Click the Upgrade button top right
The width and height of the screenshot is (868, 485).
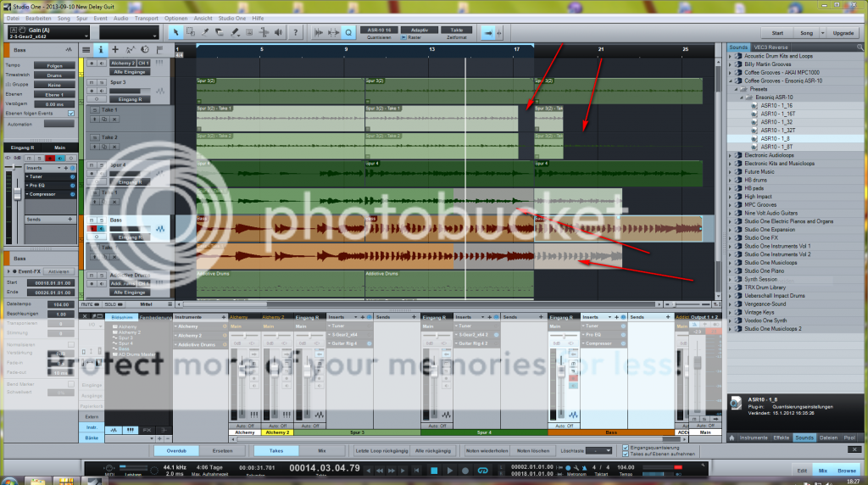tap(843, 33)
